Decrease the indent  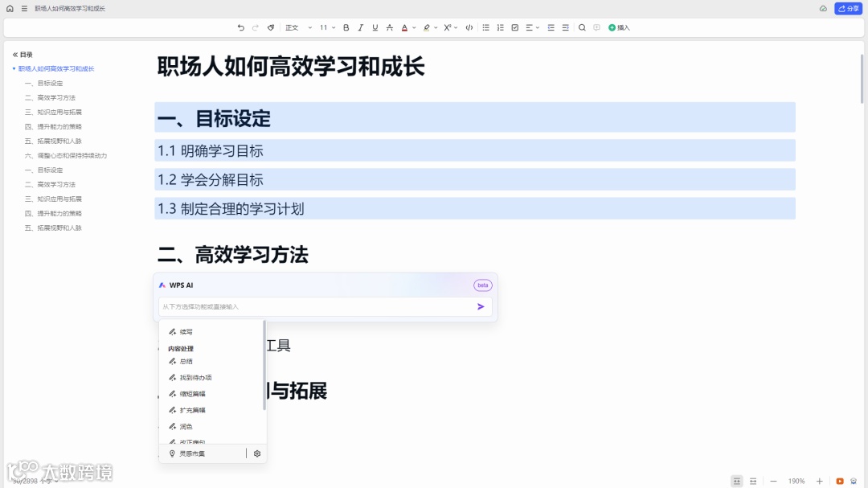point(551,27)
